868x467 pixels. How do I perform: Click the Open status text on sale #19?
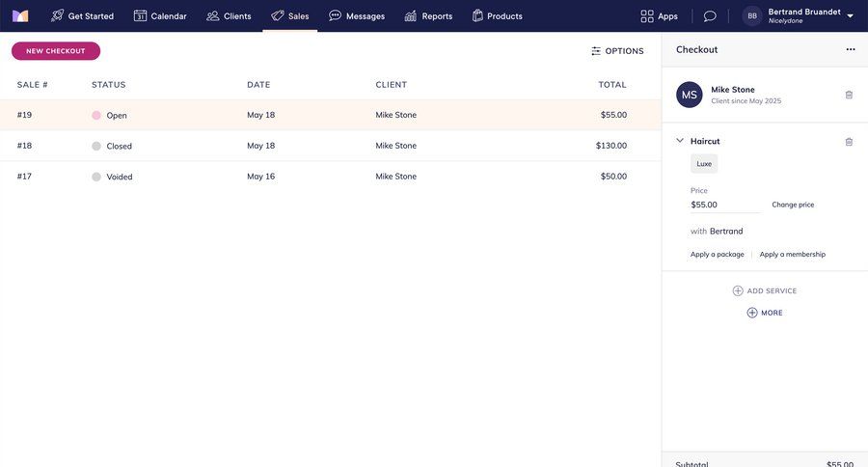(x=117, y=115)
